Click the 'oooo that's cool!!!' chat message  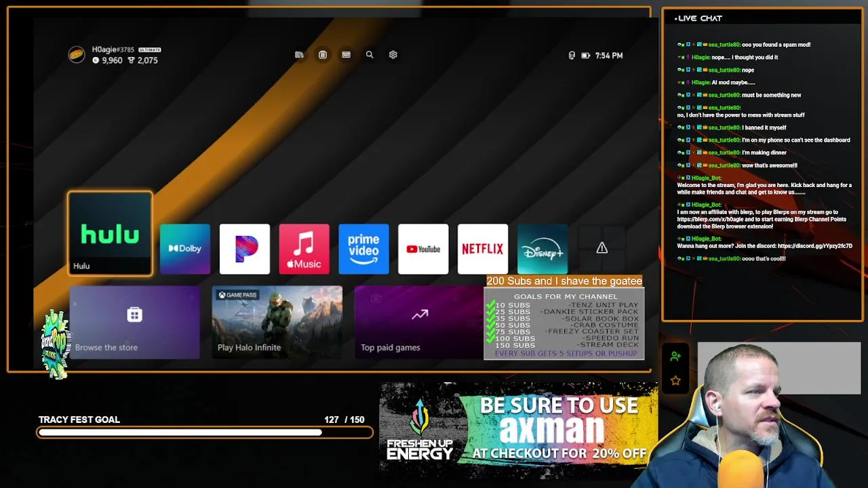click(764, 258)
